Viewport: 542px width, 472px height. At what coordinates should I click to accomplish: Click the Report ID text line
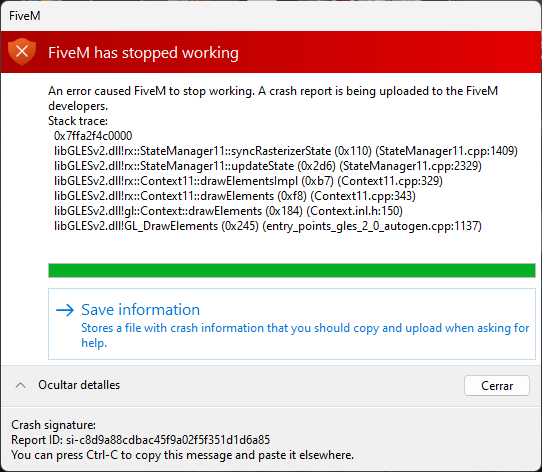pos(140,440)
